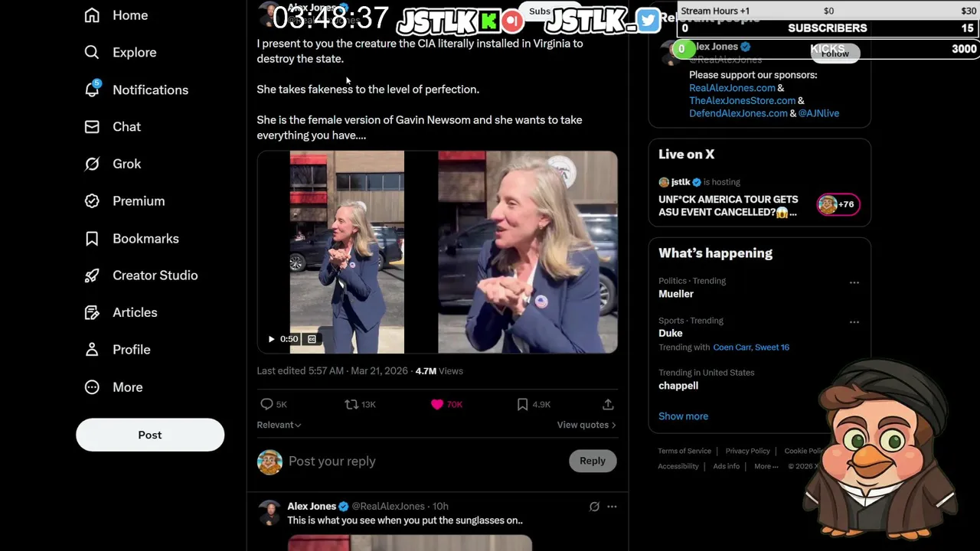
Task: Open View quotes
Action: coord(586,425)
